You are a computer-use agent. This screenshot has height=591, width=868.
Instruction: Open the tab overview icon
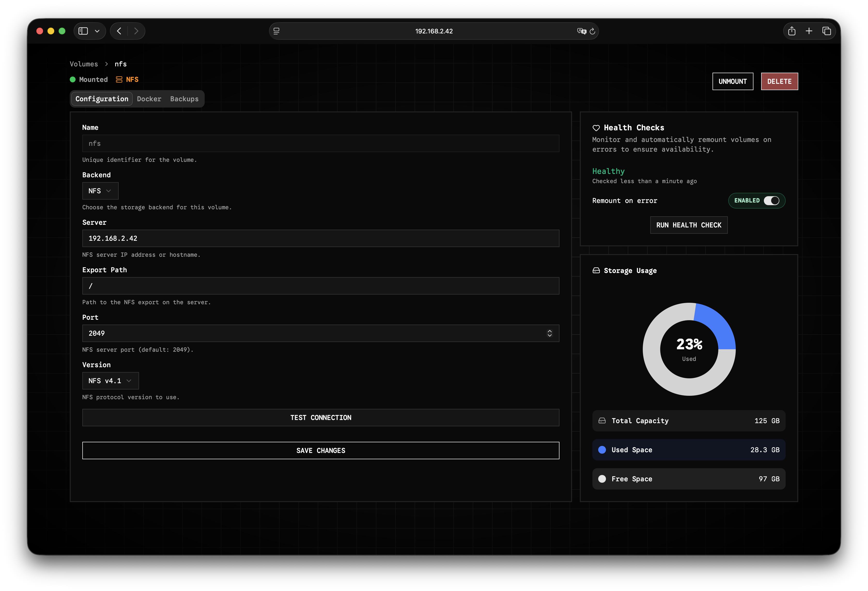click(x=827, y=31)
